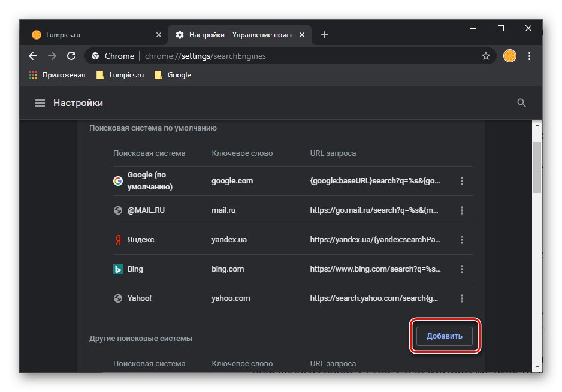Open the hamburger menu next to Настройки
Viewport: 562px width, 392px height.
40,103
